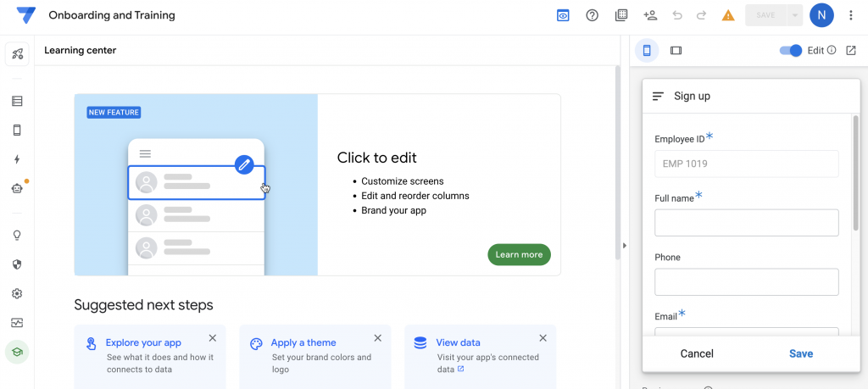Screen dimensions: 868x389
Task: Click the Sign up form scrollbar
Action: click(856, 173)
